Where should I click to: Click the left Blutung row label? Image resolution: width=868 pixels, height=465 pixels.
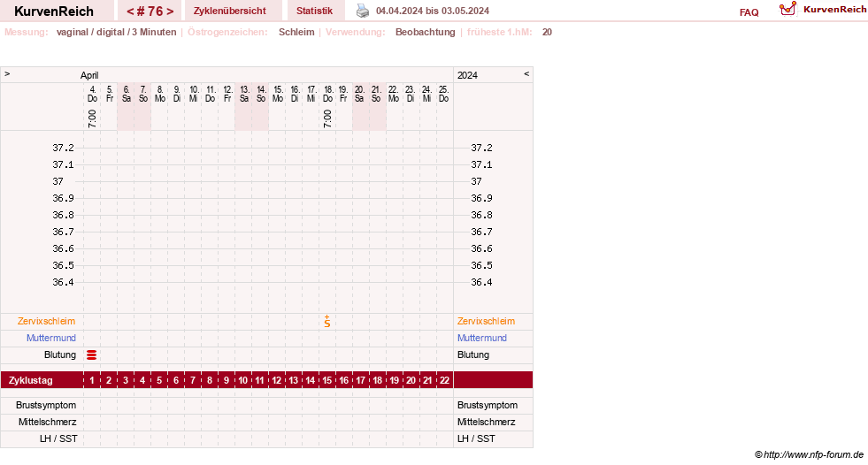coord(60,355)
